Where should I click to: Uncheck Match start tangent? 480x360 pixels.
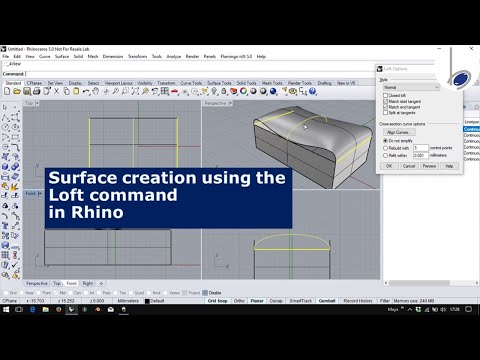coord(385,101)
